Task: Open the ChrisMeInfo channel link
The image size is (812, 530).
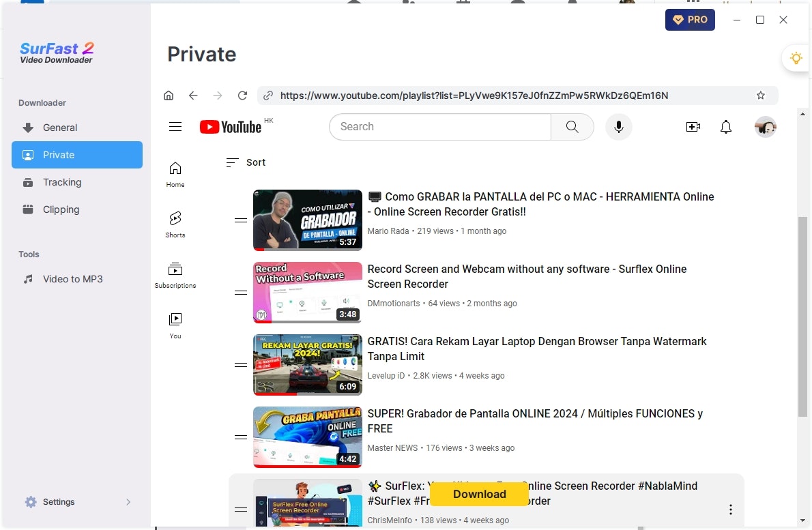Action: point(390,520)
